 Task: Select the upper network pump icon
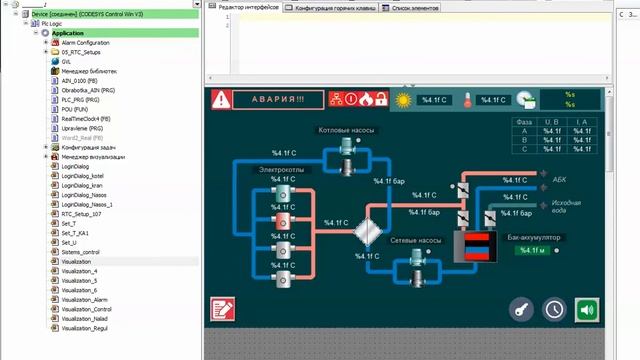417,258
